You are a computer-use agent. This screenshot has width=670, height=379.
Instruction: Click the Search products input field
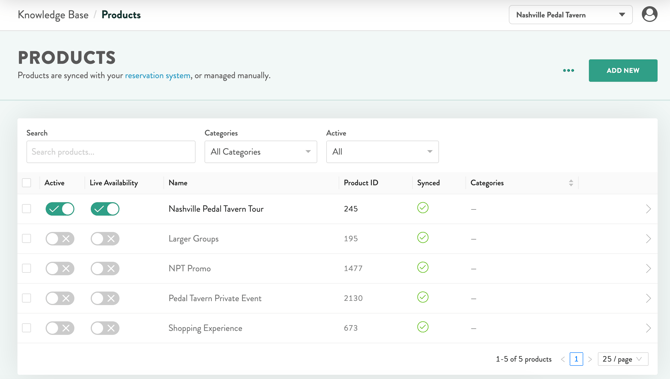click(111, 152)
